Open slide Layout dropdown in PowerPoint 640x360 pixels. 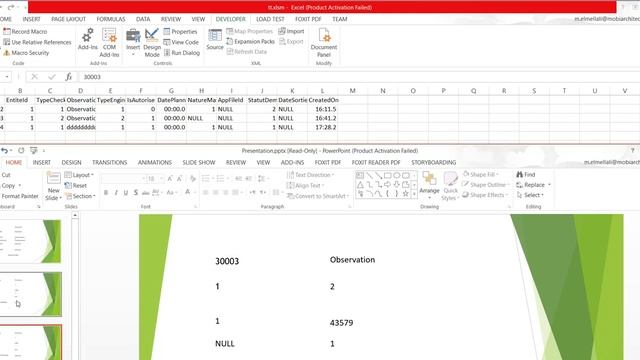pyautogui.click(x=79, y=175)
